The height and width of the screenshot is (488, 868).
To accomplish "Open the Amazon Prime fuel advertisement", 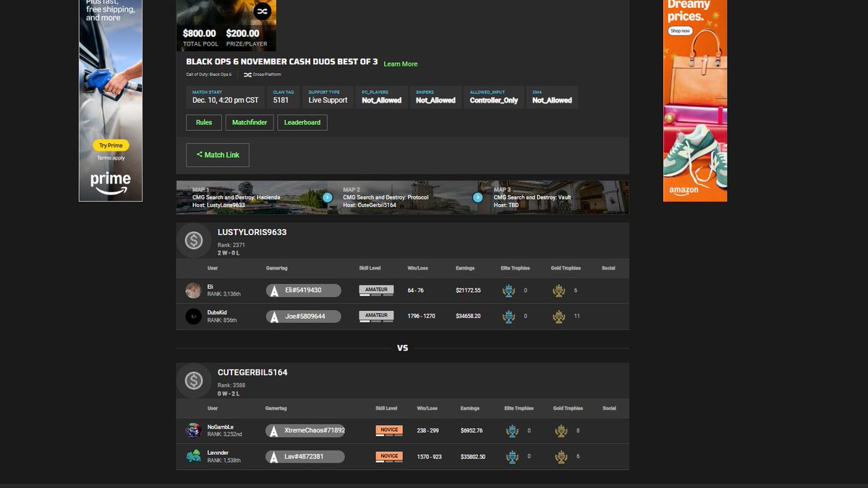I will point(111,100).
